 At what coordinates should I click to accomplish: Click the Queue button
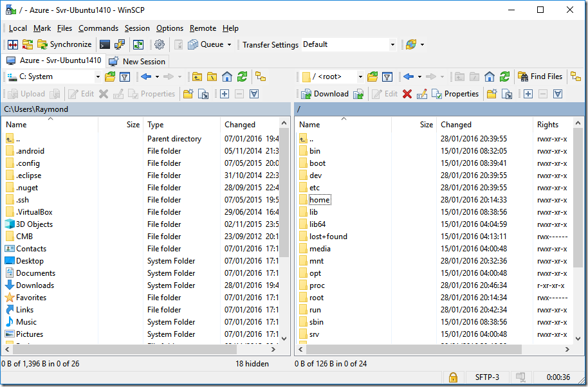(205, 44)
